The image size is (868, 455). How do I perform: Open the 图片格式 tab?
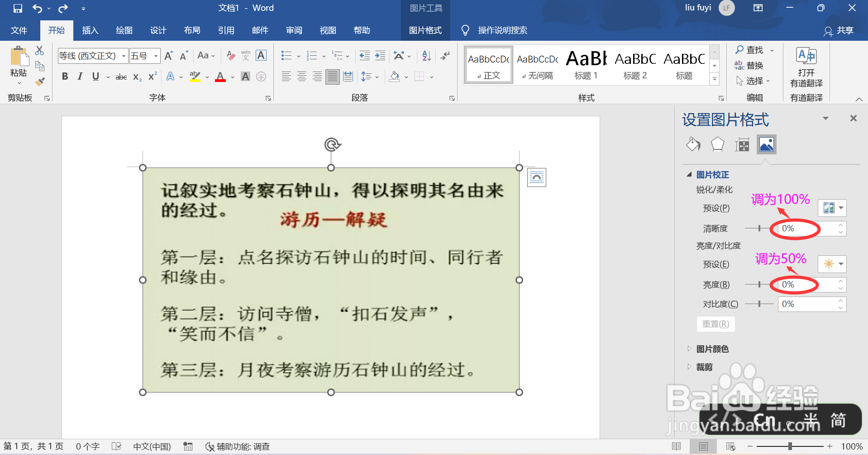[425, 30]
